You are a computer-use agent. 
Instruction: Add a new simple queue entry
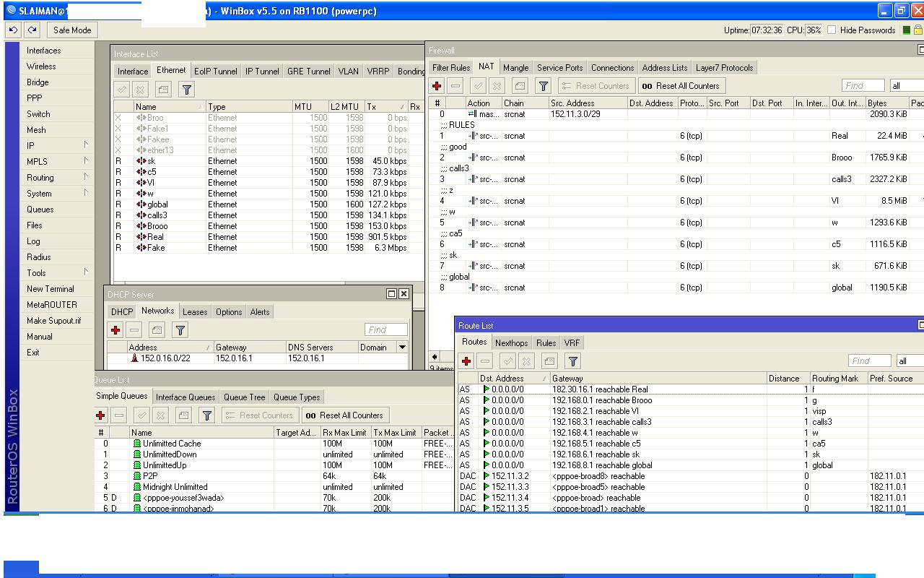(100, 415)
